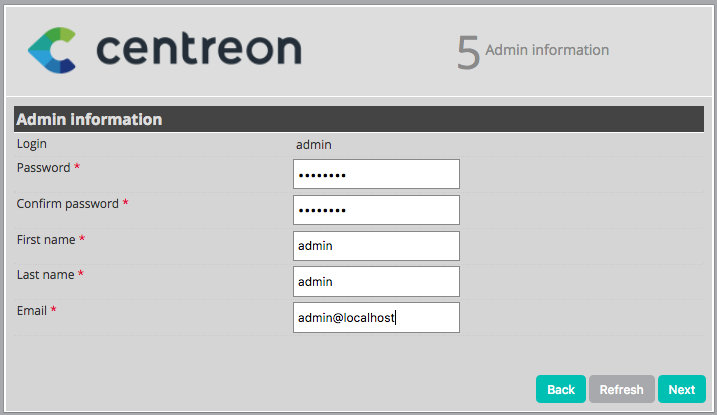Click the First name label
This screenshot has width=717, height=415.
46,240
